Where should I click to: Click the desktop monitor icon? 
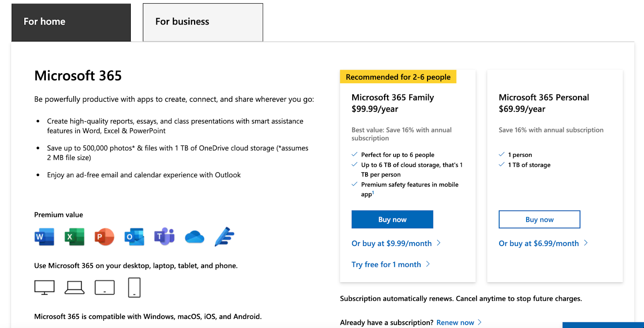click(x=44, y=287)
